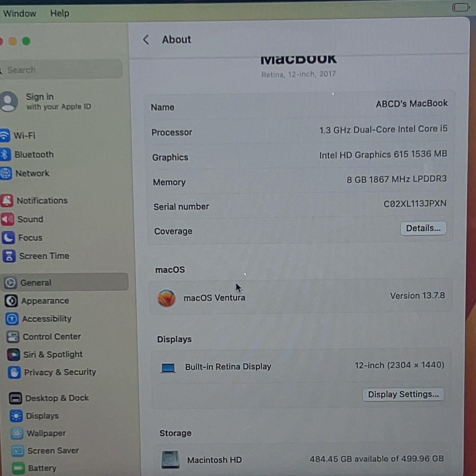Click the Macintosh HD drive icon
Image resolution: width=476 pixels, height=476 pixels.
[170, 460]
